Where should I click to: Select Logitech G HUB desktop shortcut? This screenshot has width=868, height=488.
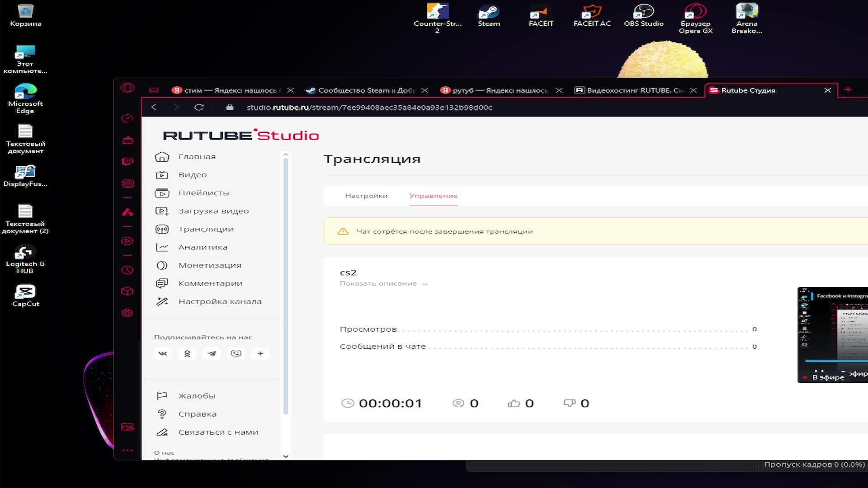[25, 259]
